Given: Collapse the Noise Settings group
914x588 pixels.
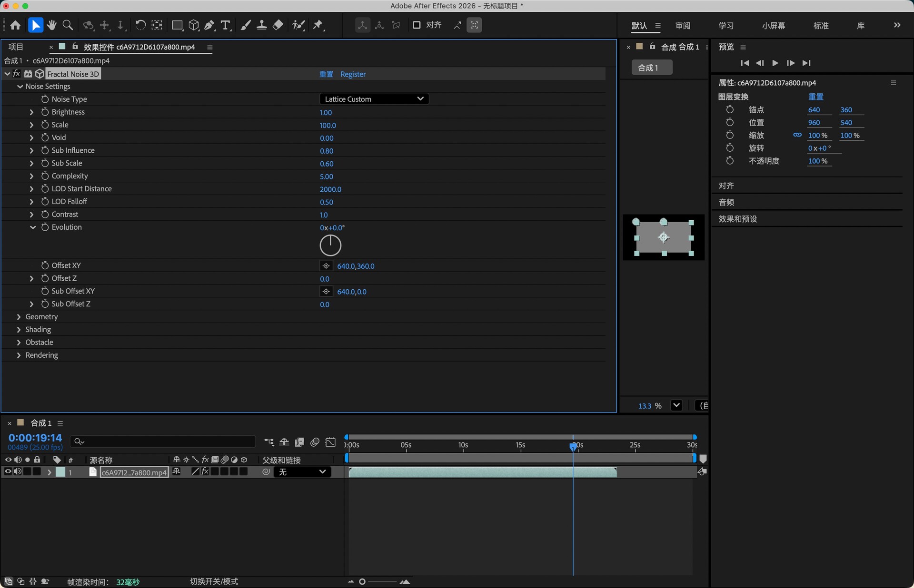Looking at the screenshot, I should (x=20, y=87).
